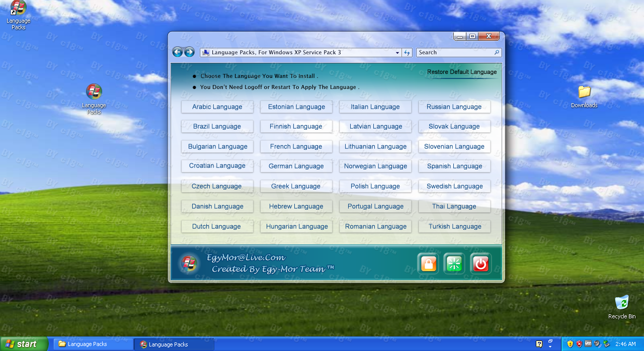Maximize the Language Packs window
This screenshot has height=351, width=644.
click(x=472, y=36)
